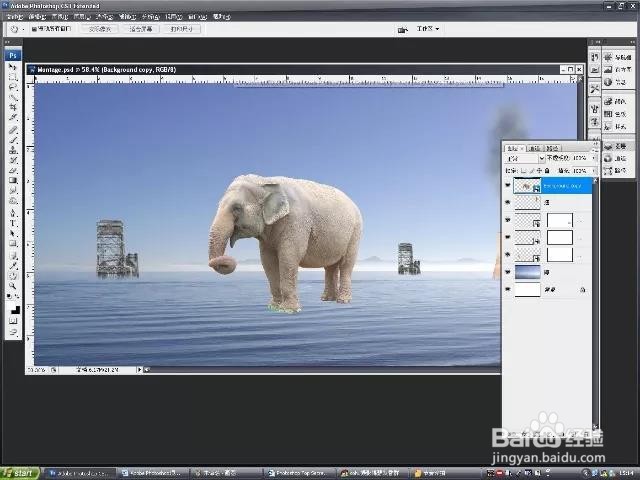Screen dimensions: 640x480
Task: Click the Print Size button
Action: point(182,29)
